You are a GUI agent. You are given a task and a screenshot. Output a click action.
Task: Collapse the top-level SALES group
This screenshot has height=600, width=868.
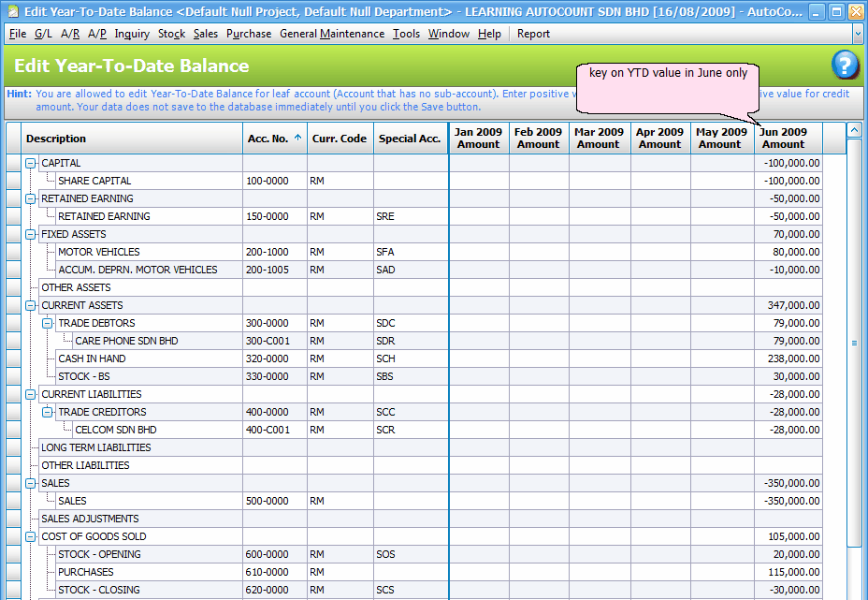(x=31, y=483)
